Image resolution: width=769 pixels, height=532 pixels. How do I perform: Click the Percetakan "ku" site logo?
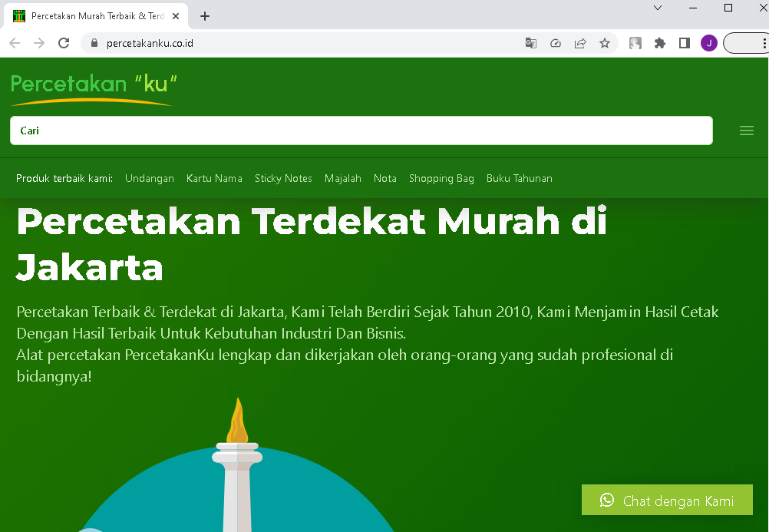coord(93,89)
